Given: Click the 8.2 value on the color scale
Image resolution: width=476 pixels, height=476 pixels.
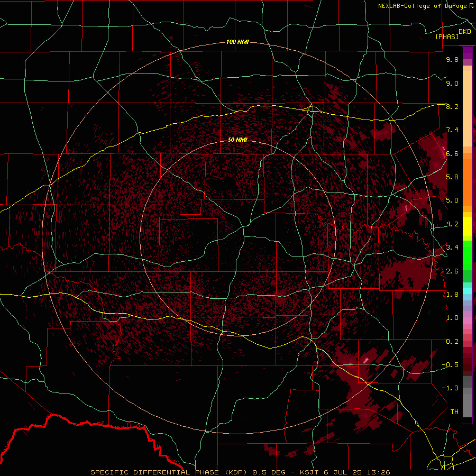Looking at the screenshot, I should 452,107.
